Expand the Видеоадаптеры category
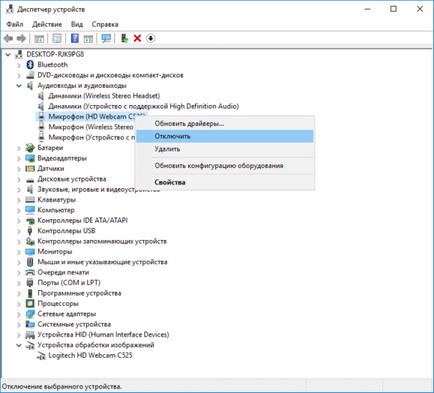Viewport: 434px width, 393px height. tap(19, 158)
